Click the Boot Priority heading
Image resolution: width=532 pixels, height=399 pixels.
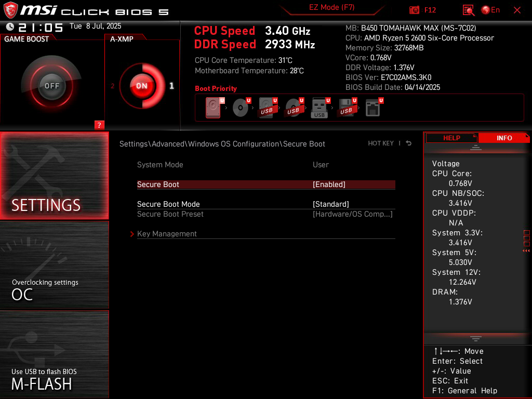click(x=216, y=88)
